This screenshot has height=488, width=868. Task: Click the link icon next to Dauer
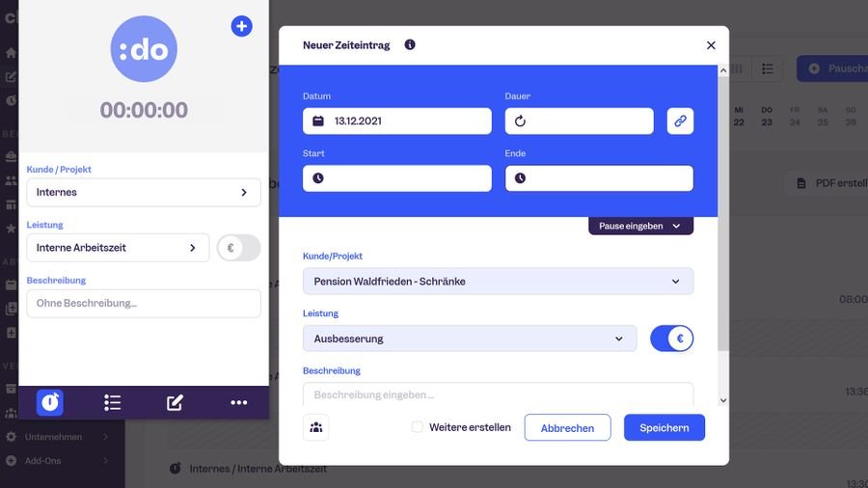680,121
